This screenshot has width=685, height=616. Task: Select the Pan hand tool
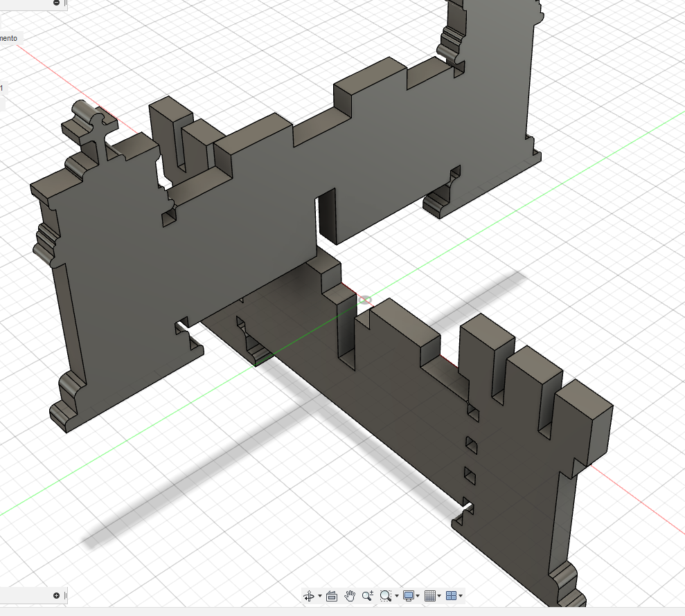point(350,596)
